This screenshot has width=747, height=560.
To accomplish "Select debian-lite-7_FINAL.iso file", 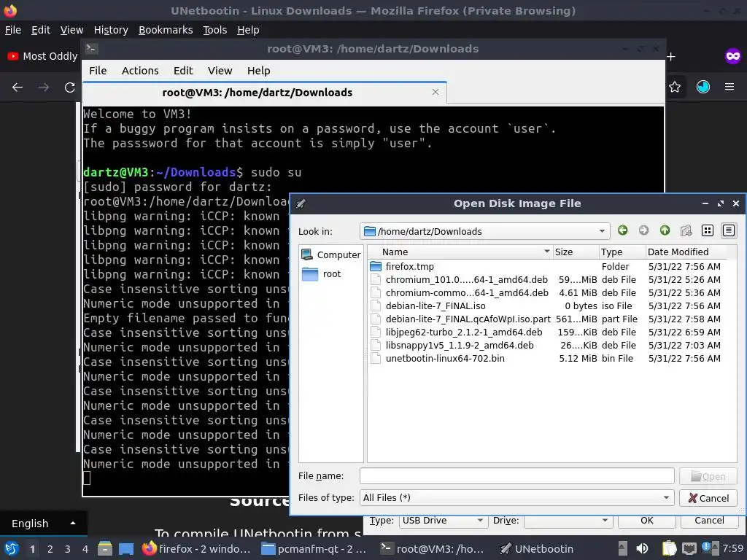I will coord(435,306).
